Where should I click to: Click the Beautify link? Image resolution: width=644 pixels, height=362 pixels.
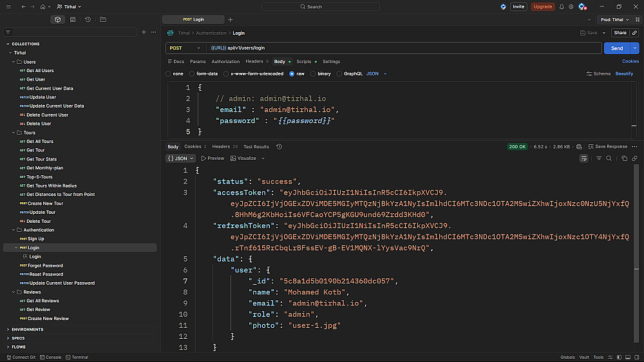click(x=624, y=74)
